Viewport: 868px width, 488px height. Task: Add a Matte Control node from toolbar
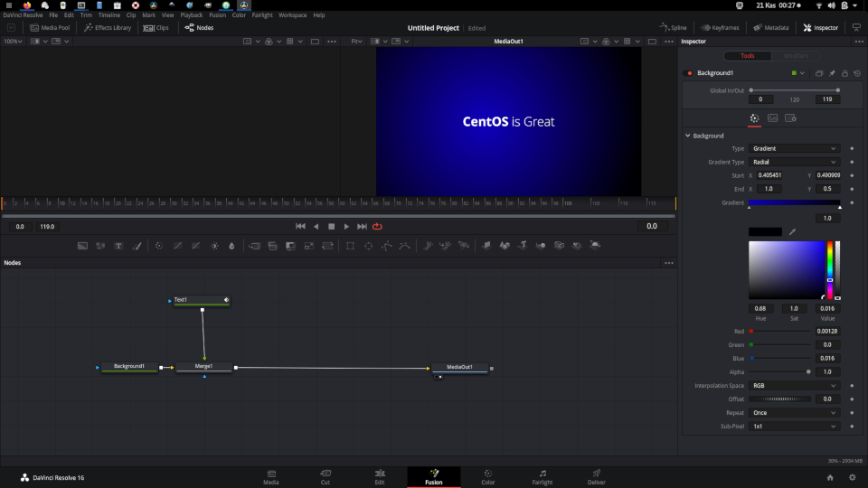pyautogui.click(x=290, y=246)
